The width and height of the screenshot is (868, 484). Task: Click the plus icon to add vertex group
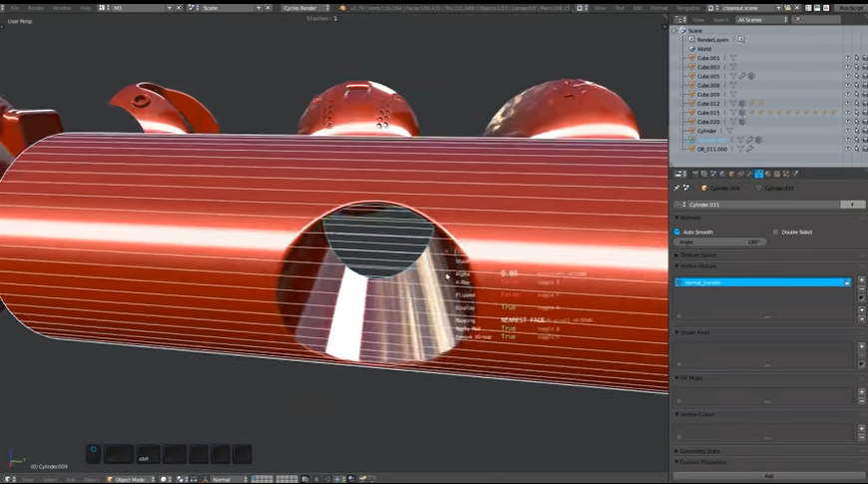pyautogui.click(x=861, y=279)
